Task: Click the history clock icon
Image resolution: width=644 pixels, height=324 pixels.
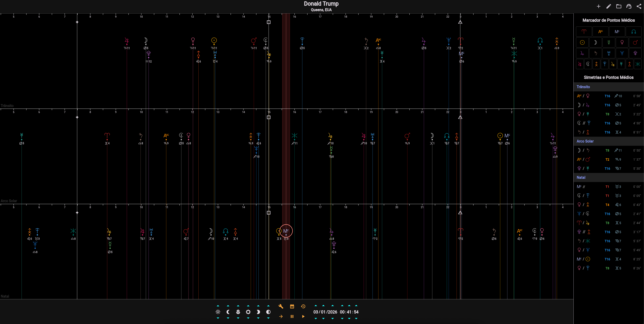Action: coord(303,306)
